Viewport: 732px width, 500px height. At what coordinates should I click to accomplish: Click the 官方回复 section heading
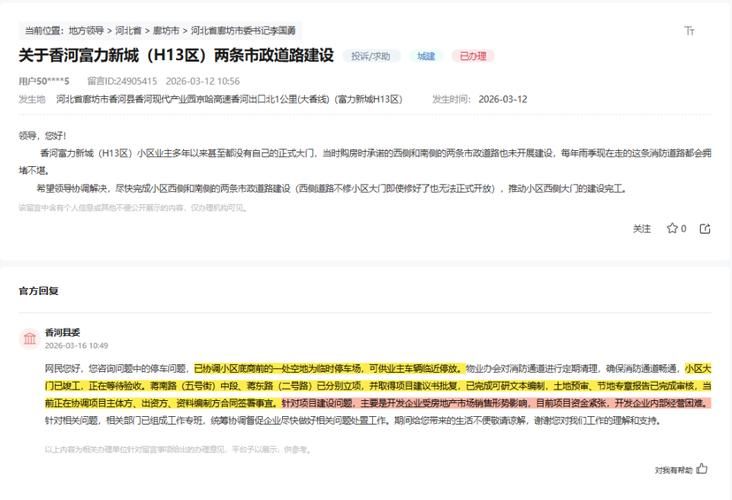38,291
